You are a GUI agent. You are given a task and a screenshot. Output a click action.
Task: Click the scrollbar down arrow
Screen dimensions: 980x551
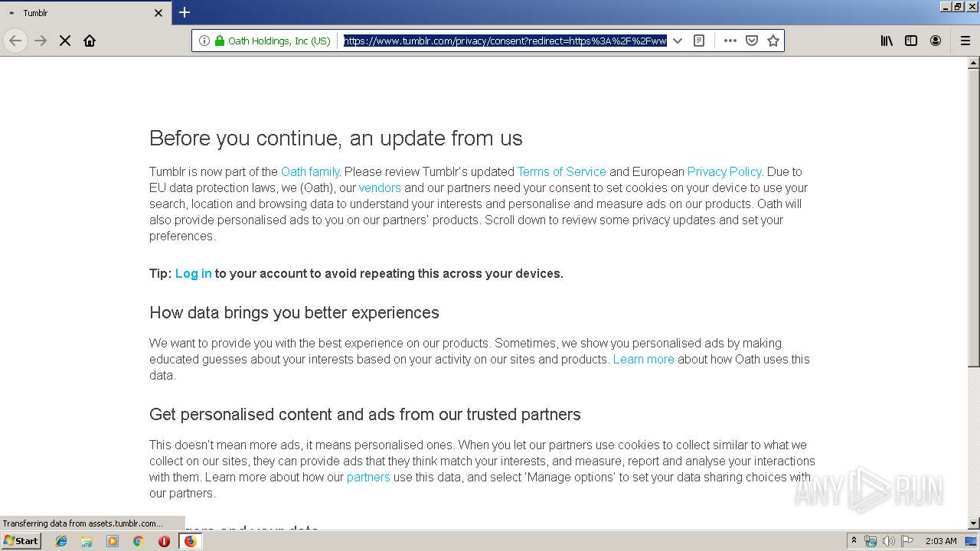tap(974, 523)
